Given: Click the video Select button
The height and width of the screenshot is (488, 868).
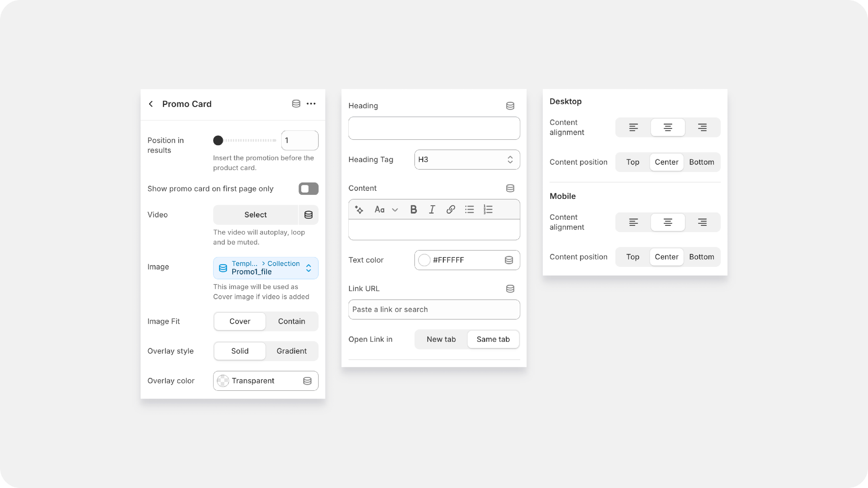Looking at the screenshot, I should pos(255,215).
